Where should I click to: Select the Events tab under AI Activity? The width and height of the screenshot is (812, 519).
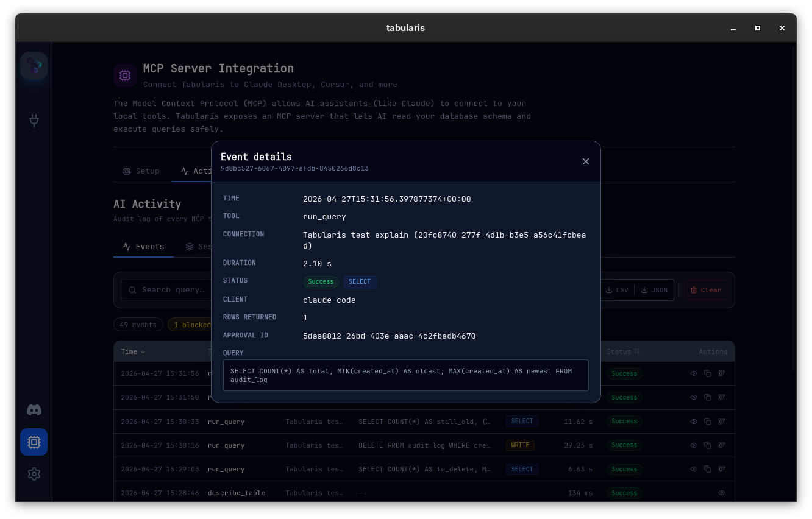click(144, 247)
